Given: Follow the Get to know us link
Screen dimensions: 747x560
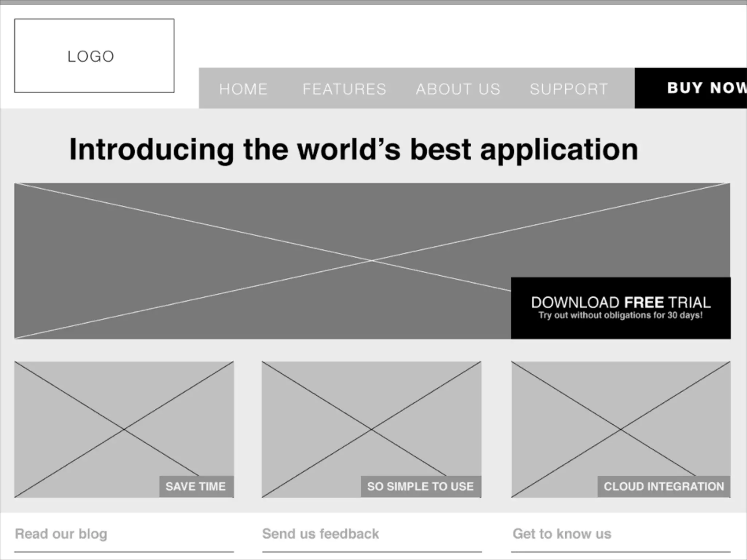Looking at the screenshot, I should (x=562, y=534).
